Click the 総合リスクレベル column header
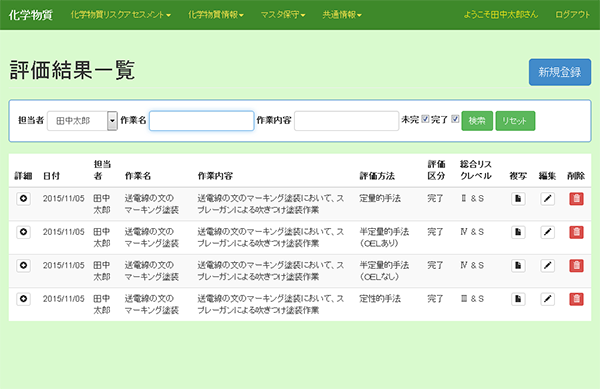This screenshot has height=389, width=600. click(x=476, y=170)
